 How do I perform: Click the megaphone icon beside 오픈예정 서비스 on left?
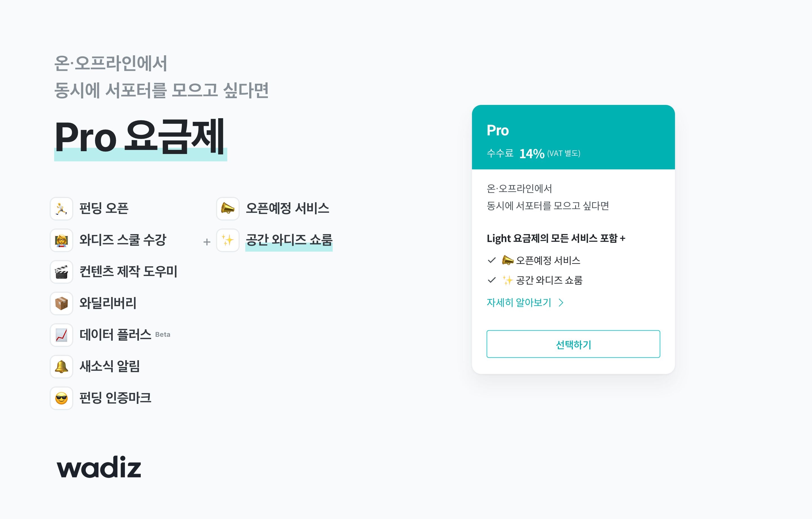228,208
